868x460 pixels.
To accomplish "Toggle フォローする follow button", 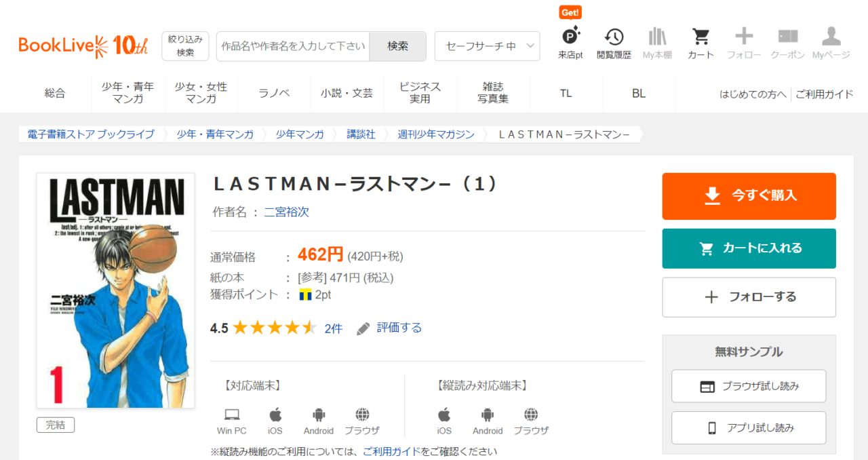I will tap(749, 297).
